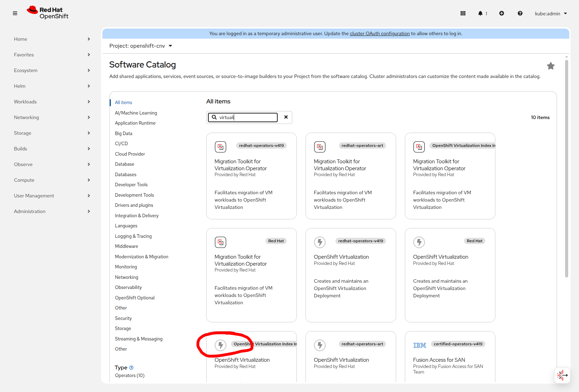The width and height of the screenshot is (579, 392).
Task: Choose the Integration & Delivery category
Action: coord(137,215)
